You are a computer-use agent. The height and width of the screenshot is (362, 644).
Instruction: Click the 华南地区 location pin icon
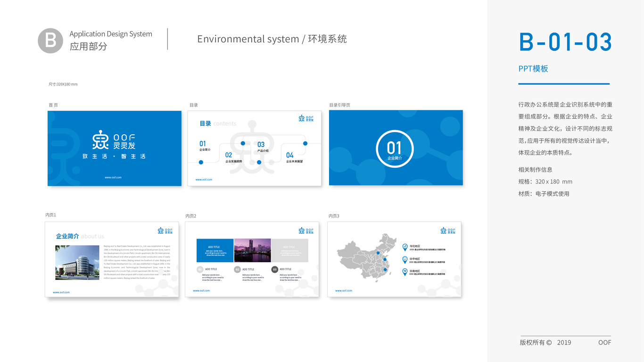click(405, 272)
